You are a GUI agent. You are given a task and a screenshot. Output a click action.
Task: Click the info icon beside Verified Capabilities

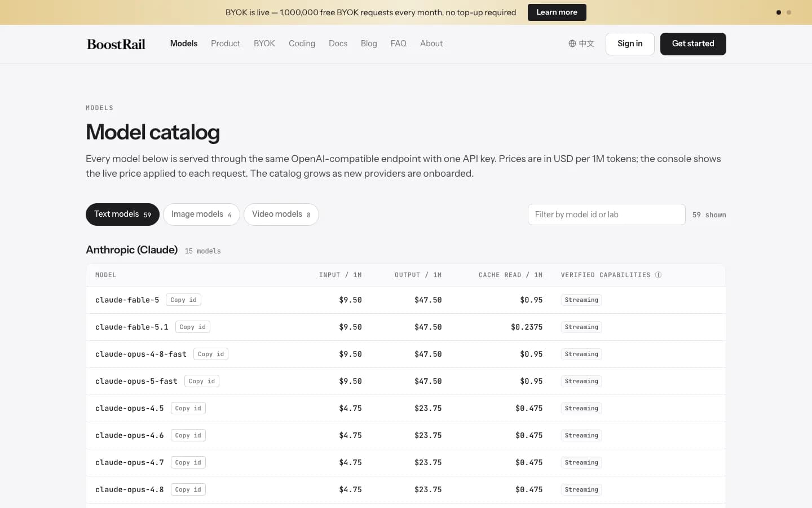click(x=658, y=275)
